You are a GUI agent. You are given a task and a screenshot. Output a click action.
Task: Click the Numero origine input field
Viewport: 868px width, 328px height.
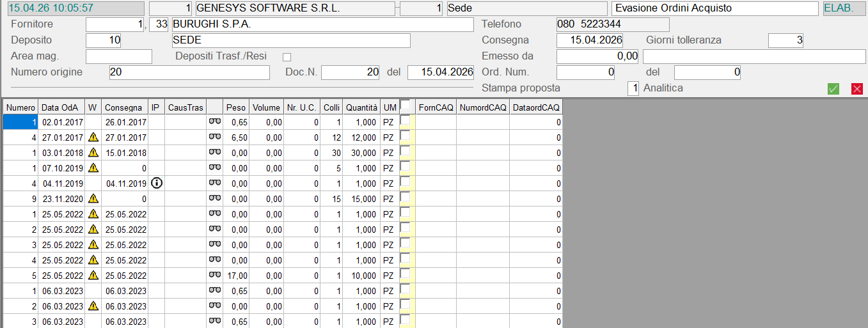tap(189, 72)
